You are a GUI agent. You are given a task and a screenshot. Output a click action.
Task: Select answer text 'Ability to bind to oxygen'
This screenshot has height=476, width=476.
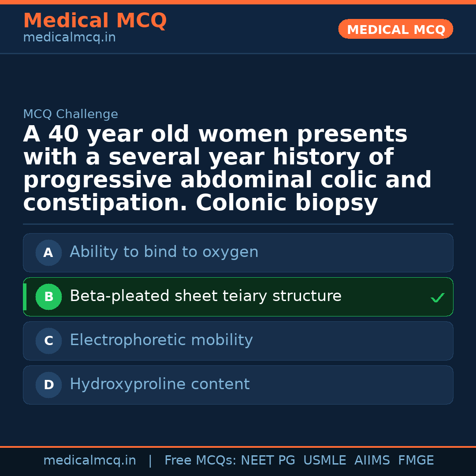pyautogui.click(x=164, y=252)
